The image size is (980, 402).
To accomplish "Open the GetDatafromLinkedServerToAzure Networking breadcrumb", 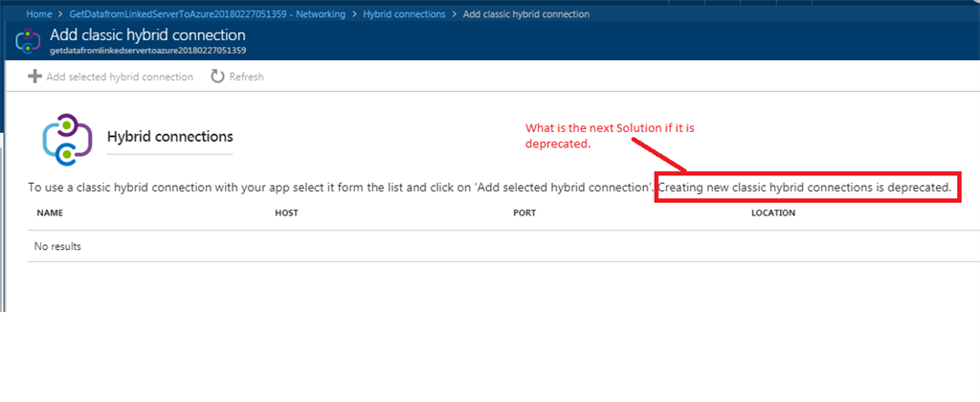I will [210, 13].
